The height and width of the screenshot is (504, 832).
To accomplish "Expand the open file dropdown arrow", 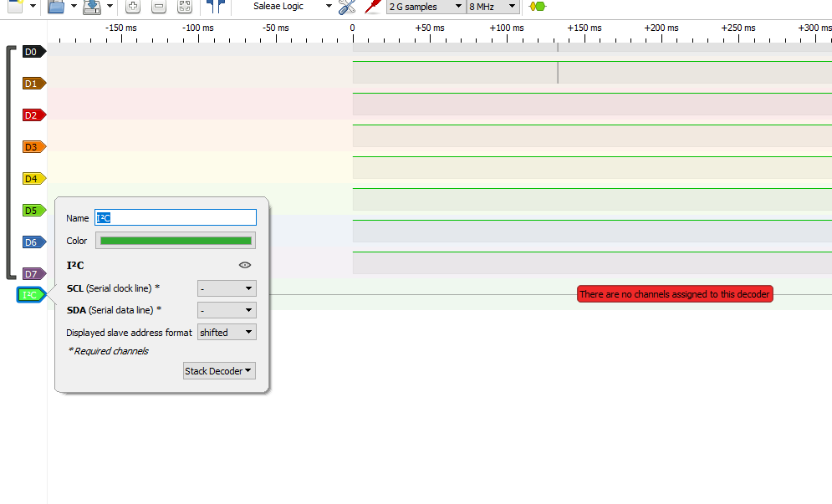I will click(74, 7).
